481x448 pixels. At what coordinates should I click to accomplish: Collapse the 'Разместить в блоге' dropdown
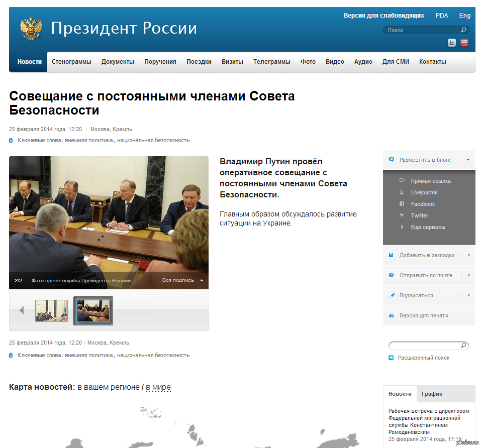click(x=468, y=160)
